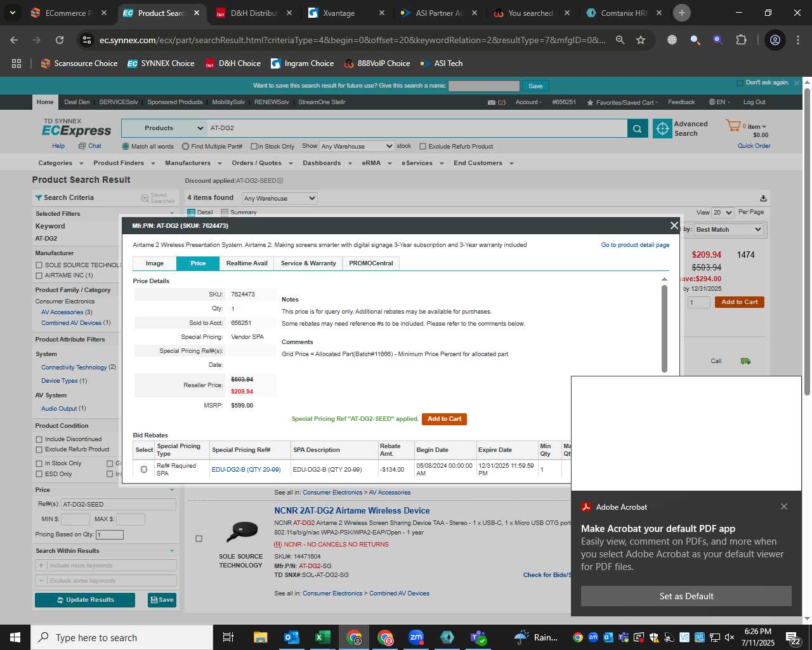Remove applied discount AT-DG2-SEED icon
812x650 pixels.
pos(280,181)
